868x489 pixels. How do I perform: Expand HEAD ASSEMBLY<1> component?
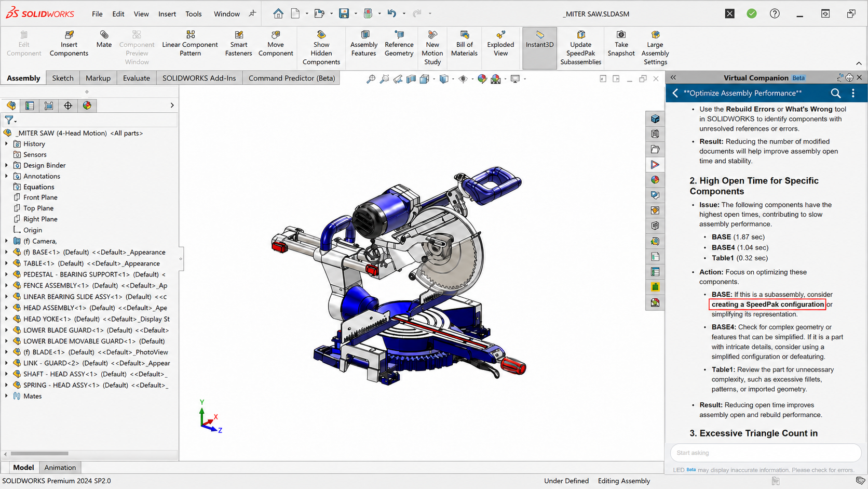(x=6, y=308)
